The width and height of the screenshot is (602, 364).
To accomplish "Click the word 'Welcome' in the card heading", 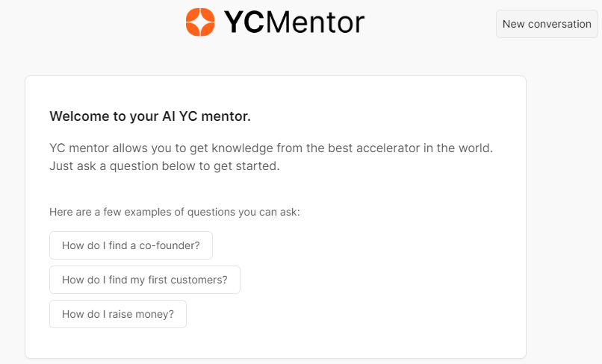I will [x=79, y=116].
